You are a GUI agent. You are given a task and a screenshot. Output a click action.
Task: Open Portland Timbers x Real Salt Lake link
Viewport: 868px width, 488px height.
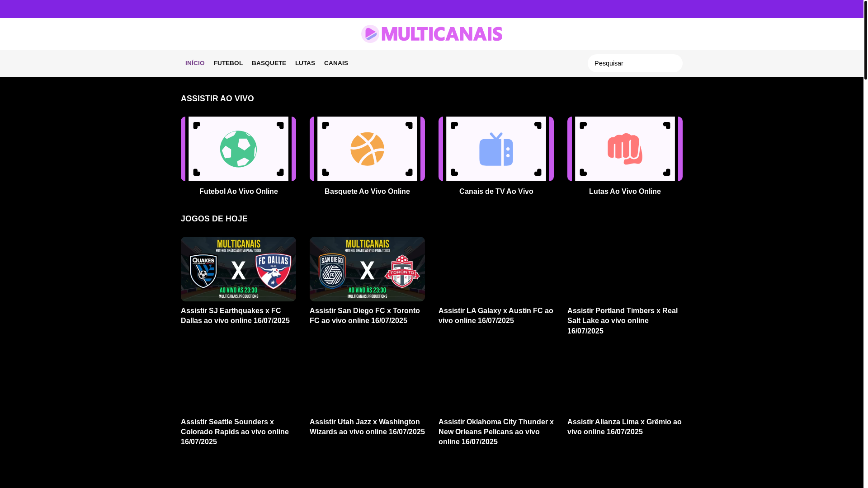pyautogui.click(x=623, y=321)
